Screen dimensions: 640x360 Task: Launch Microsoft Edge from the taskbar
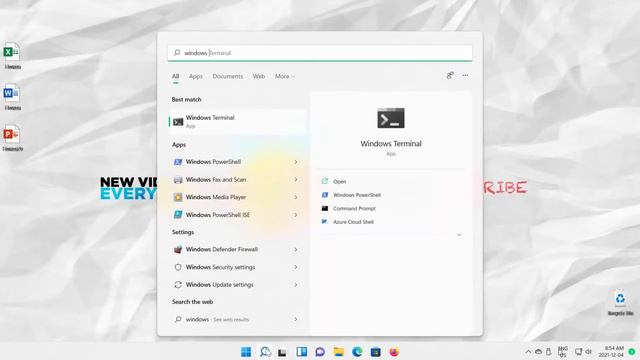click(x=357, y=352)
